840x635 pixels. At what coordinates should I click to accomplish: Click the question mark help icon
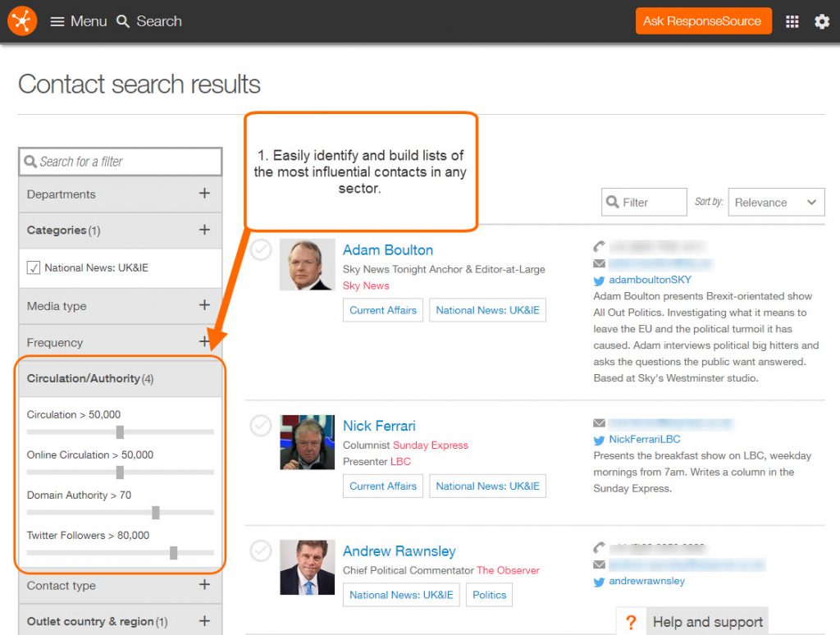[x=631, y=622]
